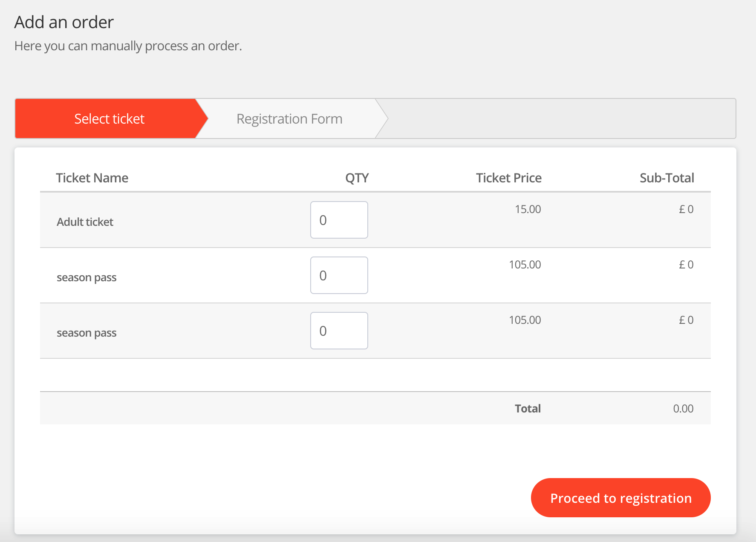Click the empty area after Registration Form step
Viewport: 756px width, 542px height.
(558, 119)
